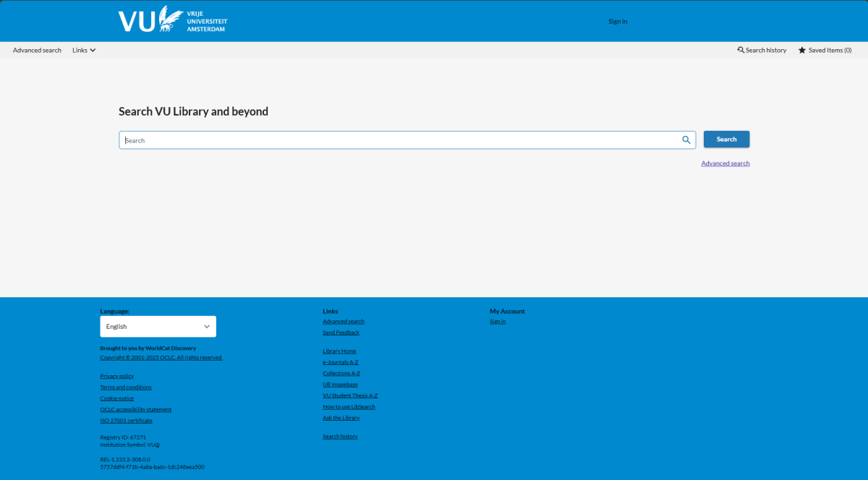This screenshot has height=480, width=868.
Task: Open VU Student Thesis A-Z link
Action: tap(350, 396)
